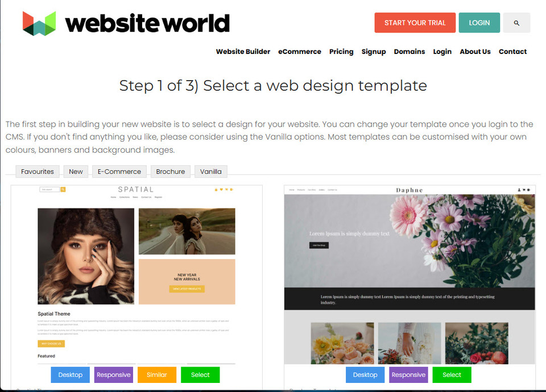
Task: Show the Vanilla templates tab
Action: pos(210,172)
